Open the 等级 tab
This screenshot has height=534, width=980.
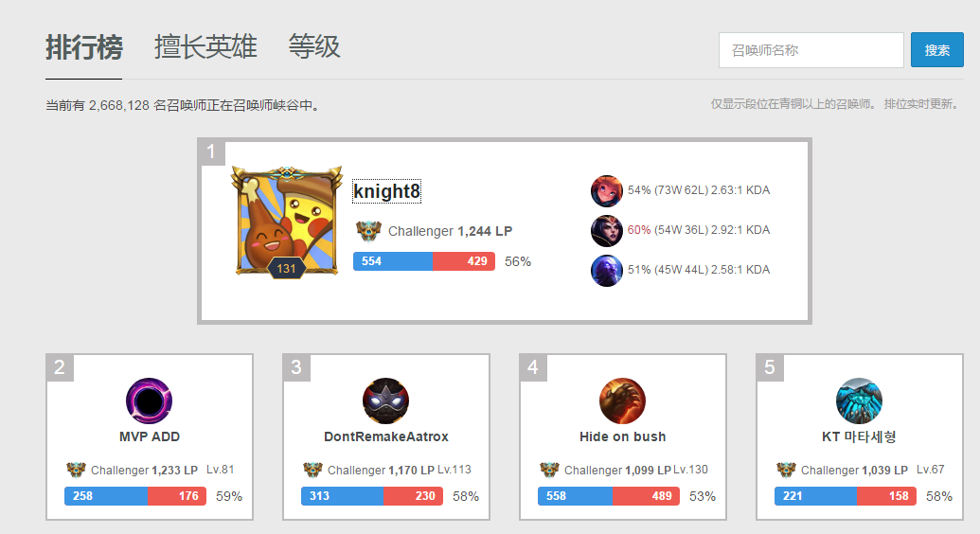tap(314, 47)
